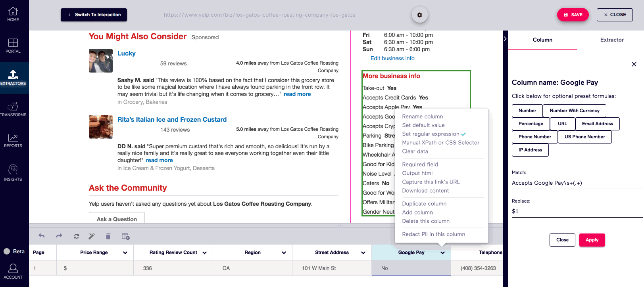Click Switch To Interaction button
644x287 pixels.
tap(94, 15)
